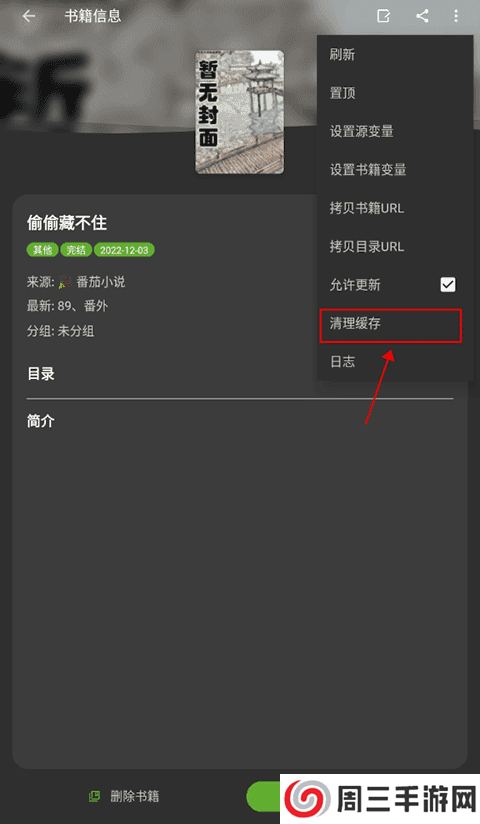Open the 目录 chapter list row
Viewport: 480px width, 824px height.
point(171,374)
